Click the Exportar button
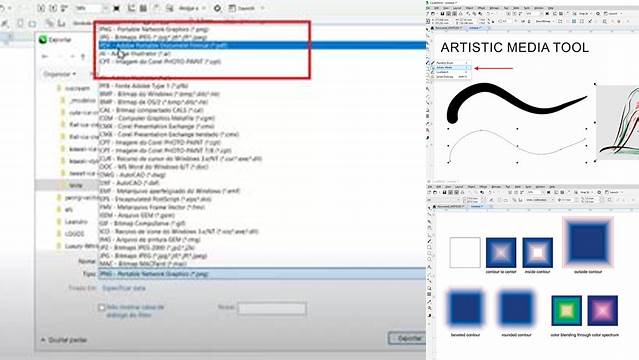 point(407,338)
